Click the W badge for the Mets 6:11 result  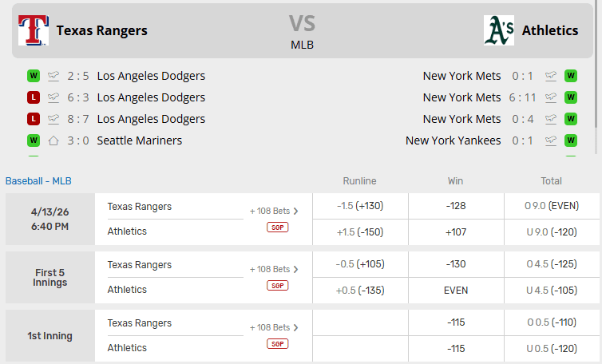tap(571, 97)
